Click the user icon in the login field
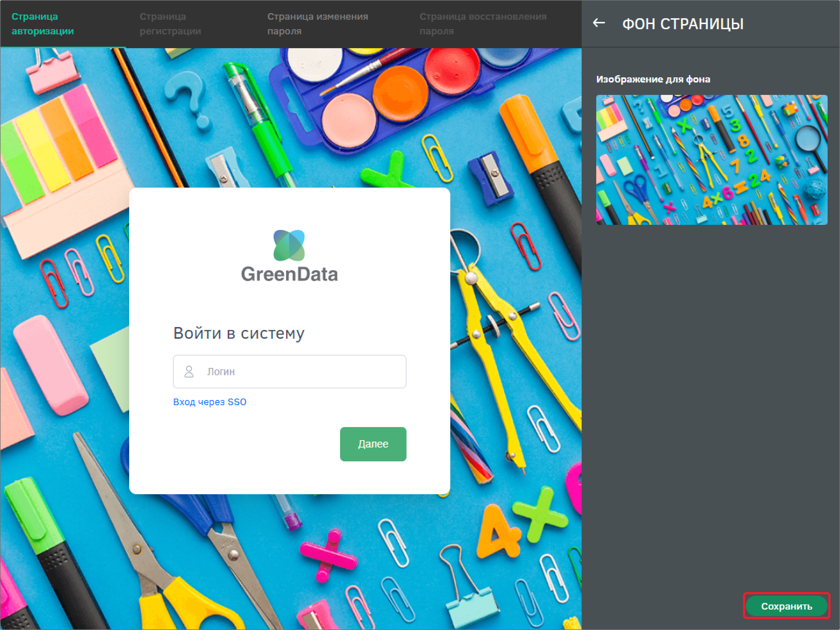Viewport: 840px width, 630px height. click(x=189, y=371)
